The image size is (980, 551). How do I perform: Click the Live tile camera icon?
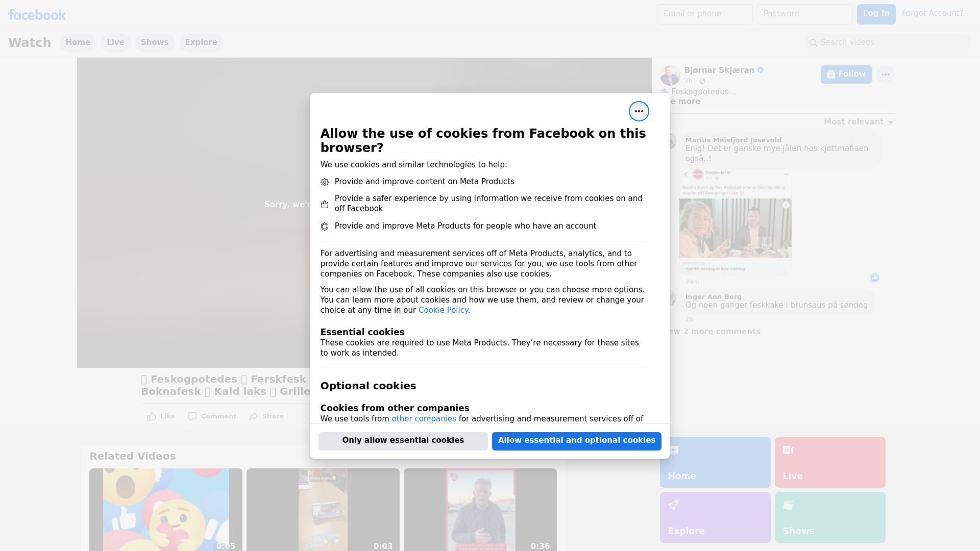point(788,450)
